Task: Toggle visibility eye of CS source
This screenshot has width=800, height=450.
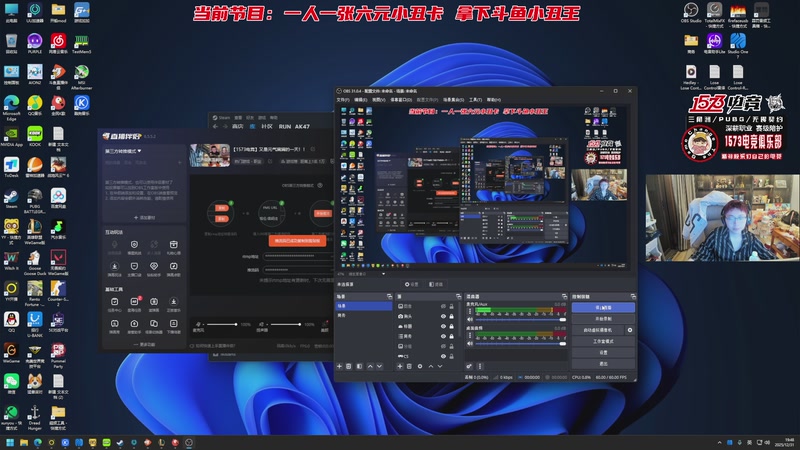Action: (443, 356)
